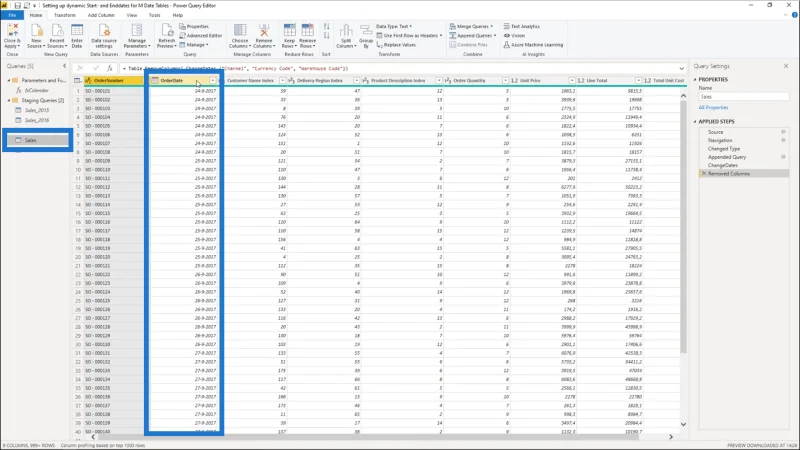Expand the formula bar chevron

point(682,68)
